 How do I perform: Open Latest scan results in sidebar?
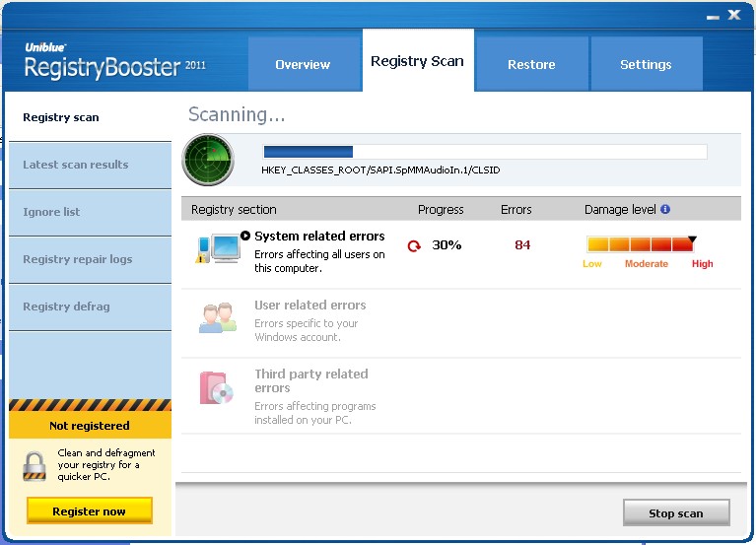tap(90, 165)
